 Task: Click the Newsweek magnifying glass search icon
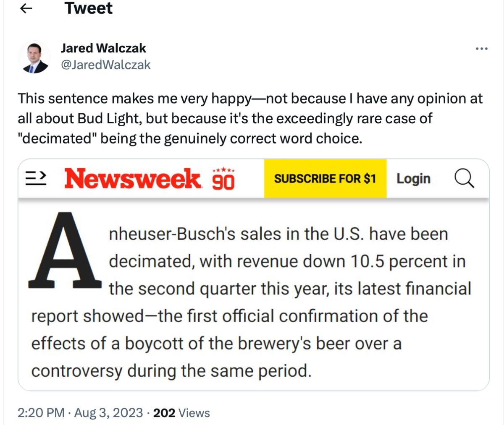coord(464,179)
